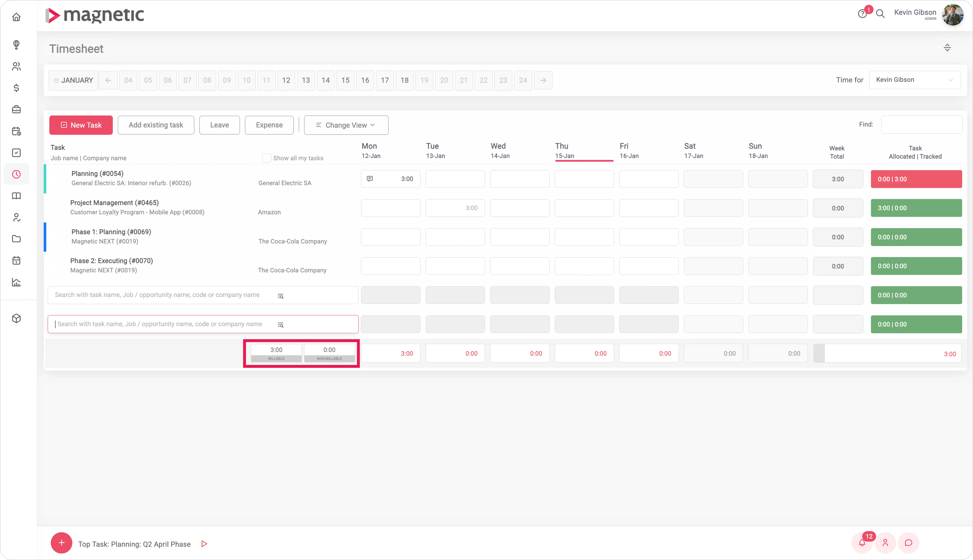Screen dimensions: 973x560
Task: Select the active clock Timesheet icon
Action: click(x=16, y=174)
